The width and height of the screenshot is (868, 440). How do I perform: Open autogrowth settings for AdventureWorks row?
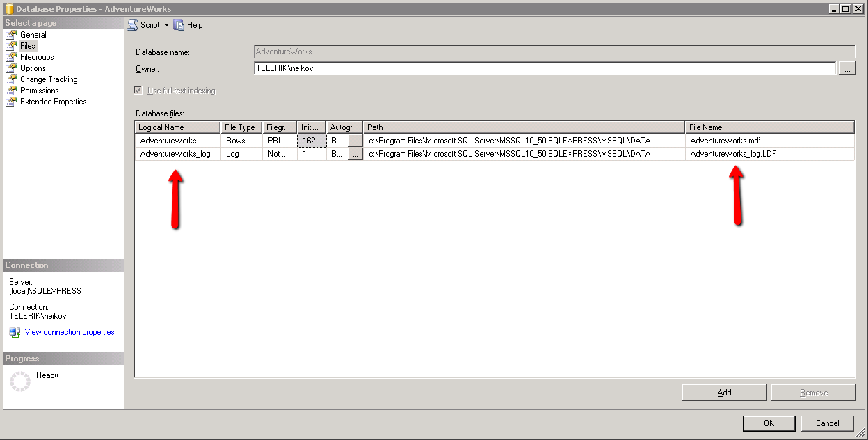click(x=355, y=141)
